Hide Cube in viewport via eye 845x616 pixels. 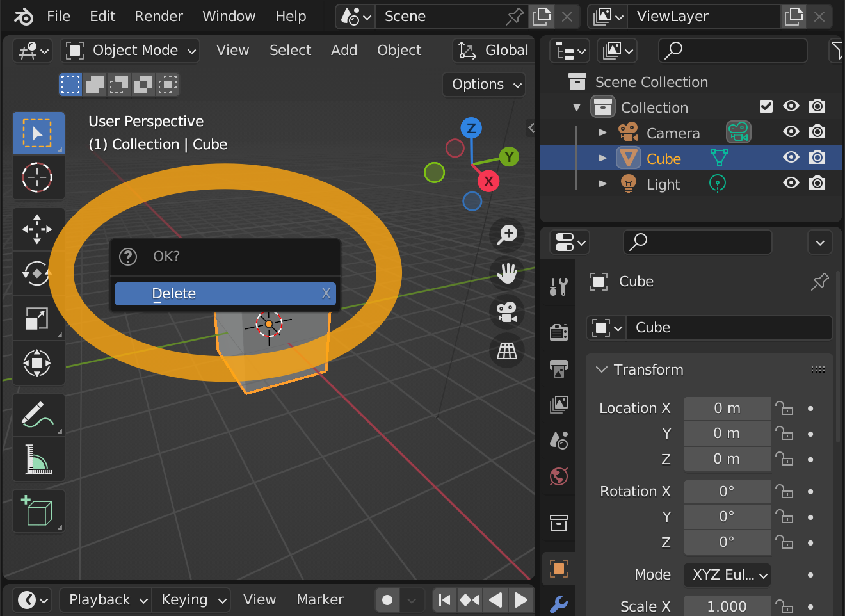pos(791,158)
